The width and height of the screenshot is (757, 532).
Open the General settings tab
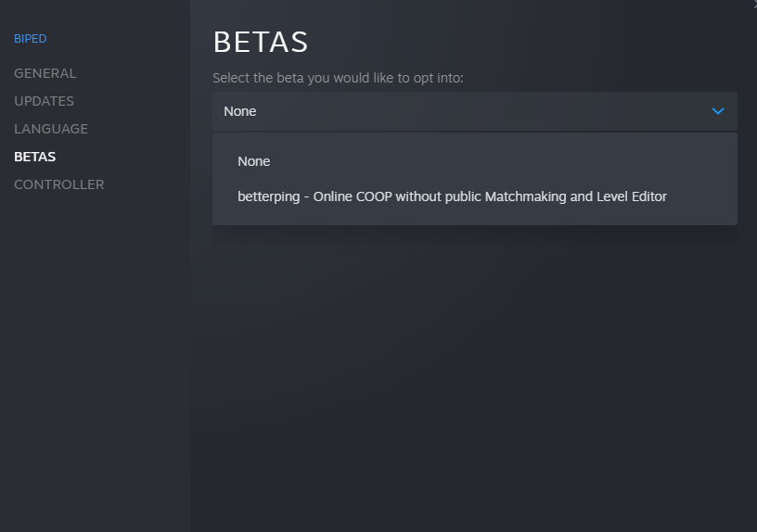pyautogui.click(x=45, y=73)
